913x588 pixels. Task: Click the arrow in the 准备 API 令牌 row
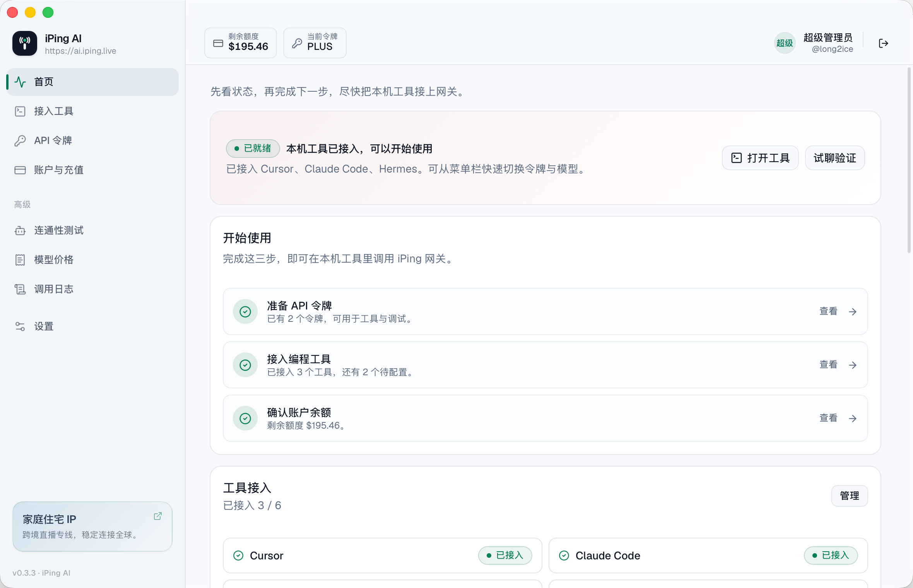[853, 312]
